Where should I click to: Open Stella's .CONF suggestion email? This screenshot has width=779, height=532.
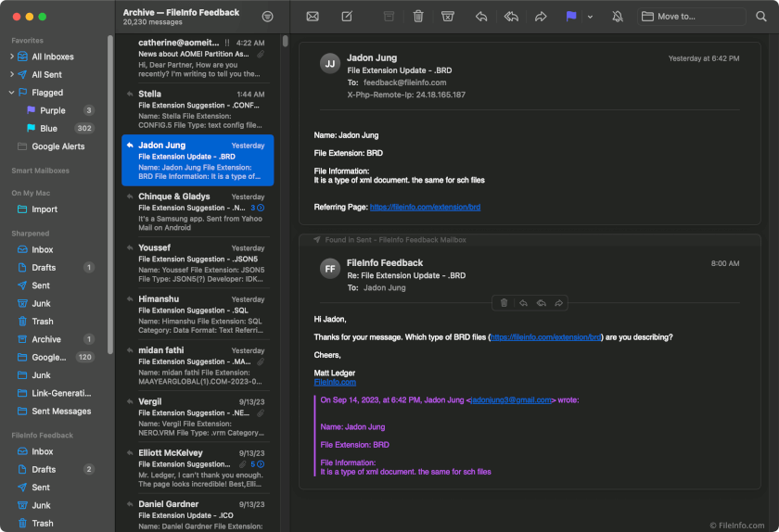point(198,108)
